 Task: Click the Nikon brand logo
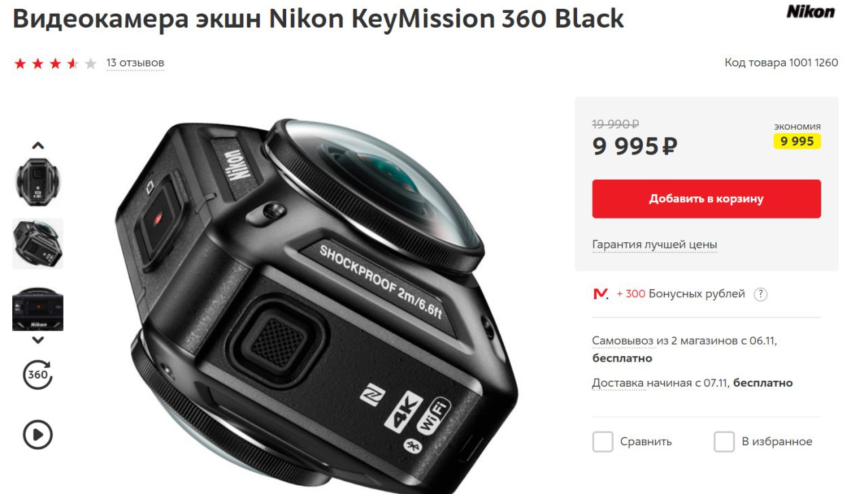(810, 12)
